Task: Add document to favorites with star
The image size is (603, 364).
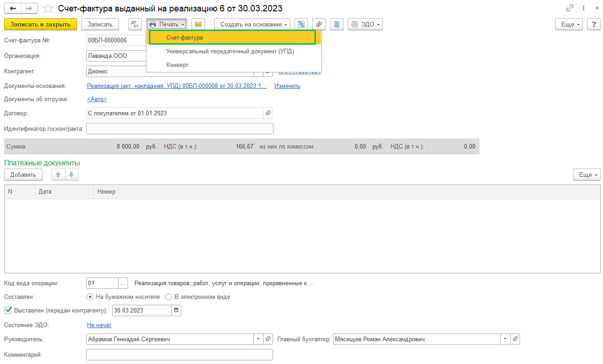Action: 48,9
